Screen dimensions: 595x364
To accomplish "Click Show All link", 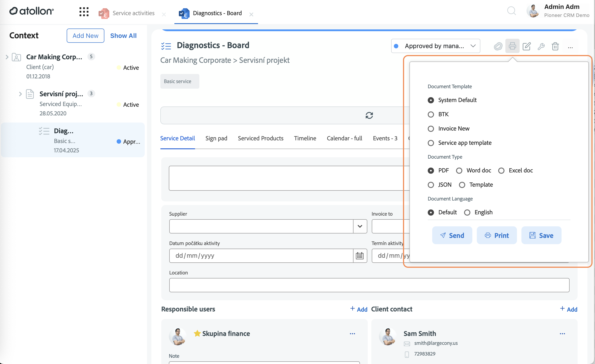I will [x=123, y=36].
